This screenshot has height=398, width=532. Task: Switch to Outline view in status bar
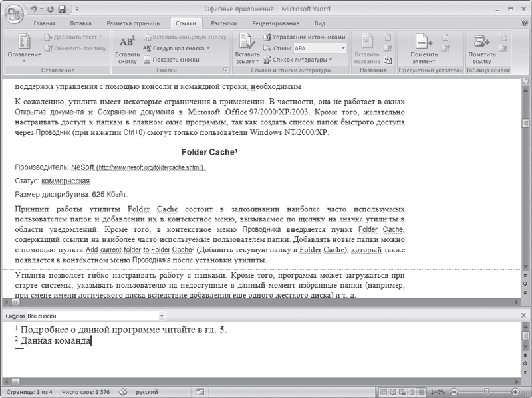[411, 392]
